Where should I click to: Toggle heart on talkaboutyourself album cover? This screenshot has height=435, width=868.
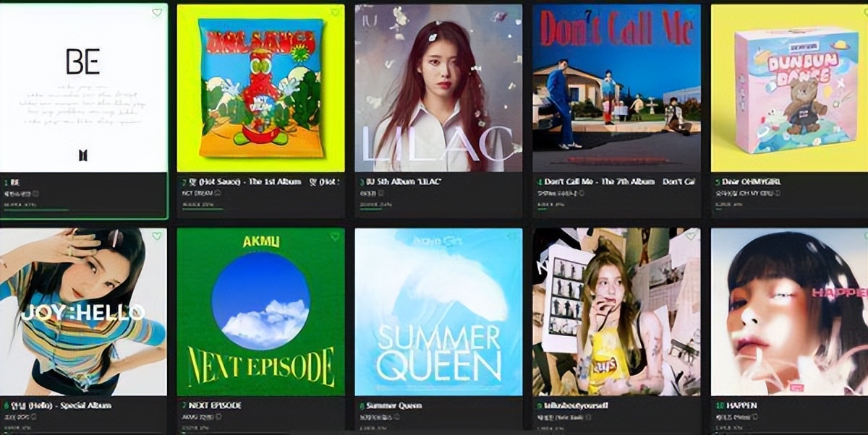pyautogui.click(x=691, y=236)
